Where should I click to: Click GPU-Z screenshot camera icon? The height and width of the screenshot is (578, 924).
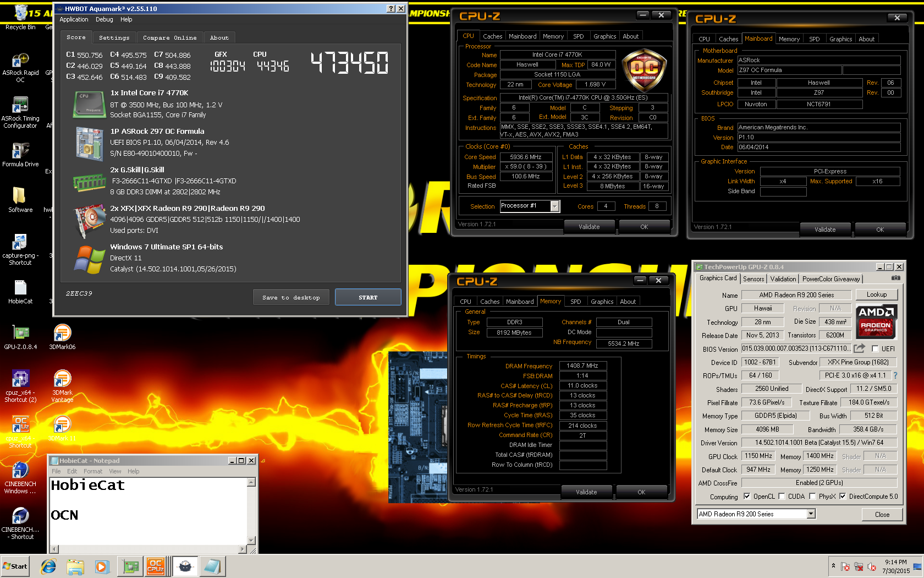(x=896, y=278)
